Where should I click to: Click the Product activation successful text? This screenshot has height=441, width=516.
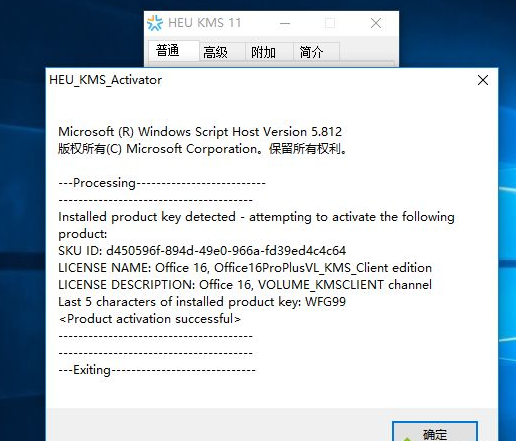click(x=150, y=319)
